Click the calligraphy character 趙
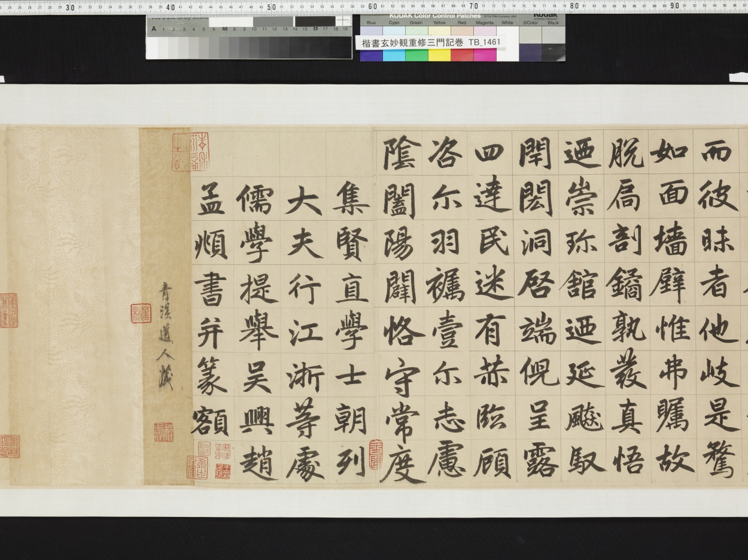Screen dimensions: 748x560 pos(258,462)
